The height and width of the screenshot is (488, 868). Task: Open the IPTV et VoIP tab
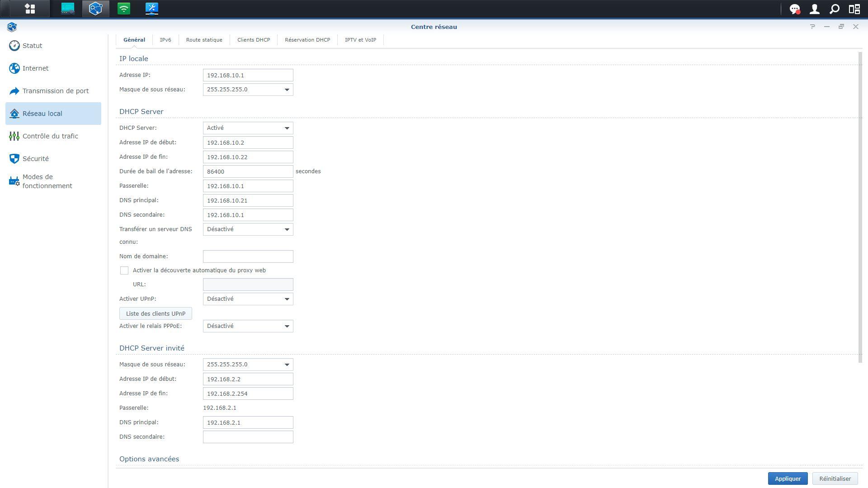tap(360, 40)
